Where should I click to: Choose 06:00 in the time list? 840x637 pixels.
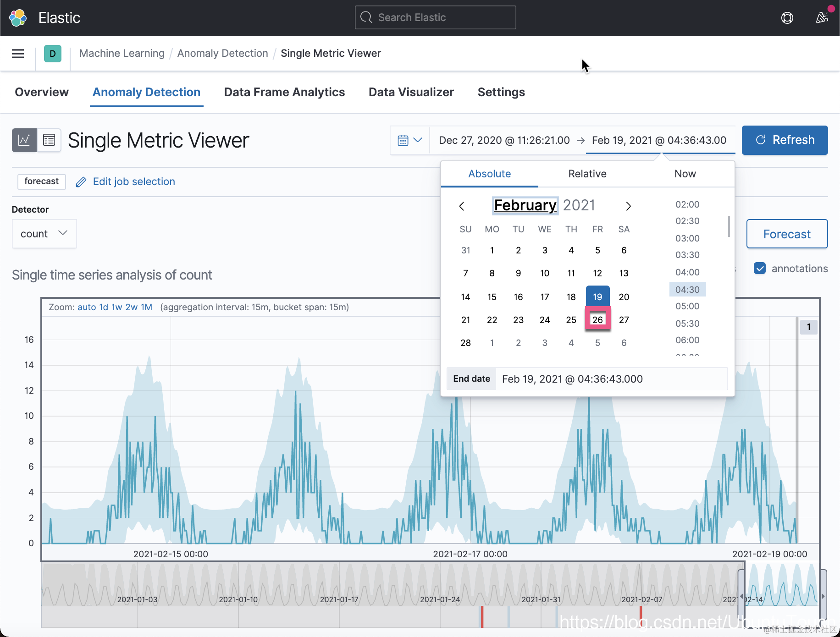[687, 340]
